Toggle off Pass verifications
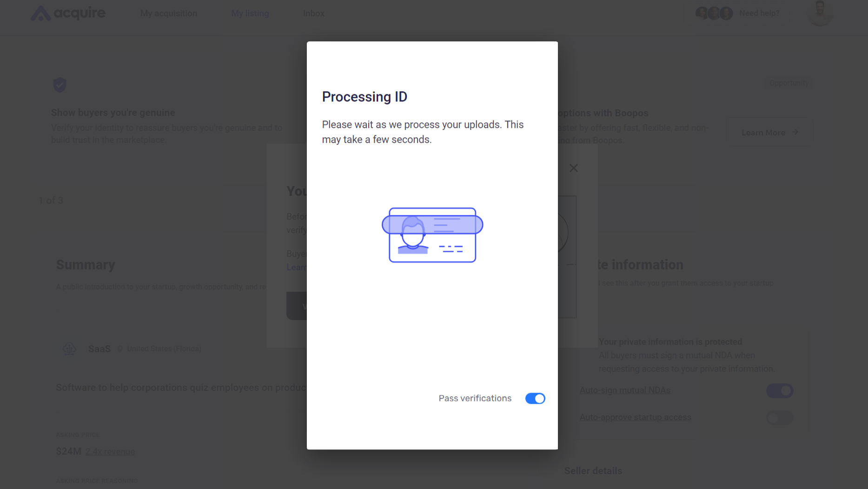 point(535,398)
